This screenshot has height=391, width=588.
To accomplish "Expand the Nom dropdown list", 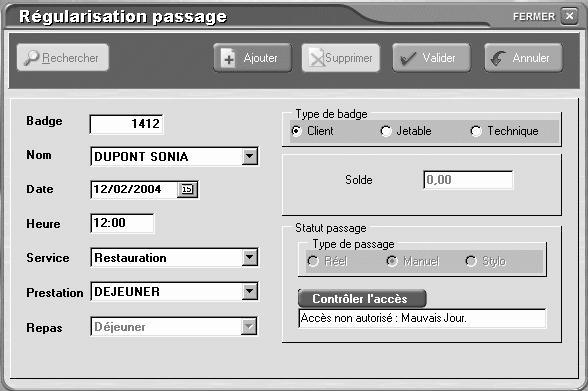I will click(x=250, y=156).
